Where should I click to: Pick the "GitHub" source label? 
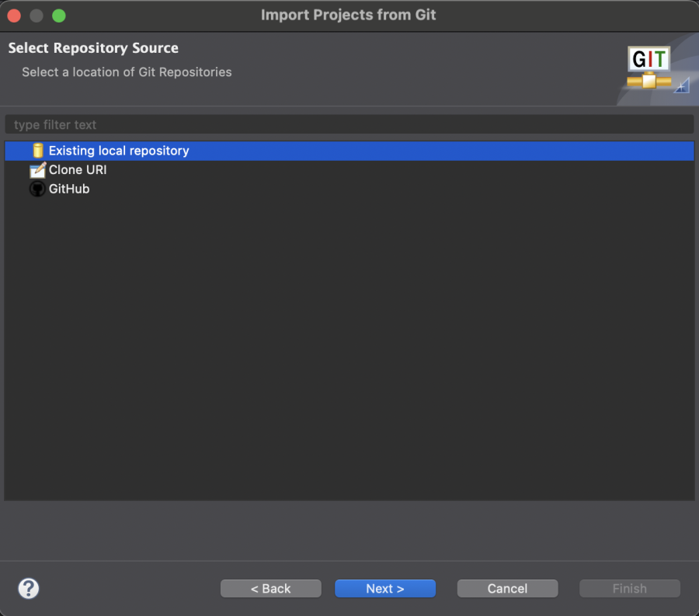[x=69, y=189]
